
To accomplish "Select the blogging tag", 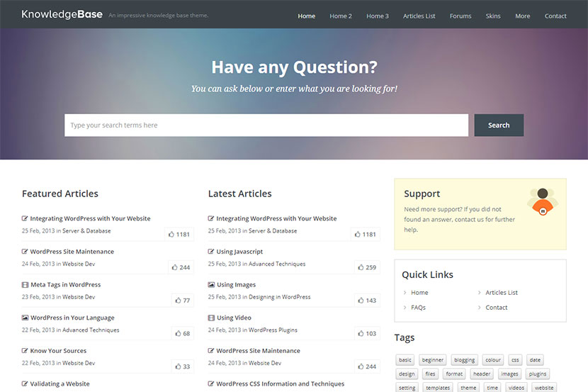I will click(x=464, y=360).
